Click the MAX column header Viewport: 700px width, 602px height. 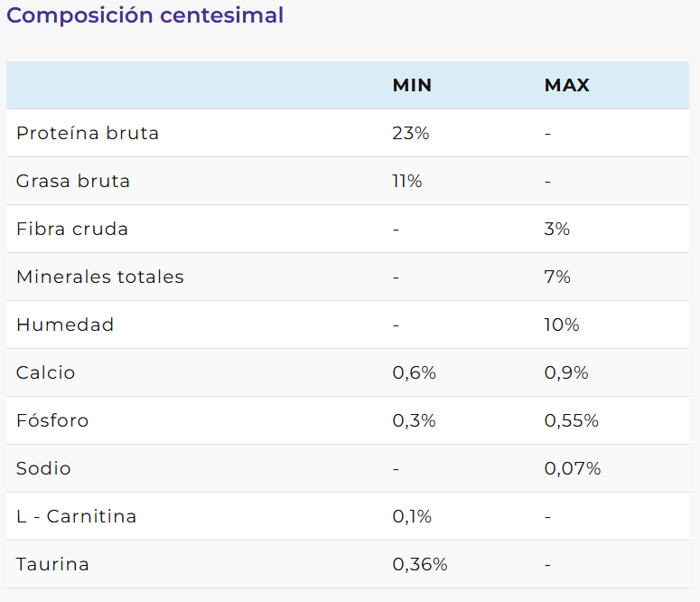tap(566, 85)
